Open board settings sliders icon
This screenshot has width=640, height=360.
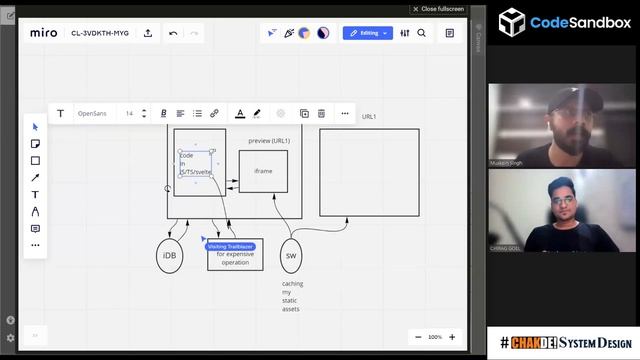point(404,33)
